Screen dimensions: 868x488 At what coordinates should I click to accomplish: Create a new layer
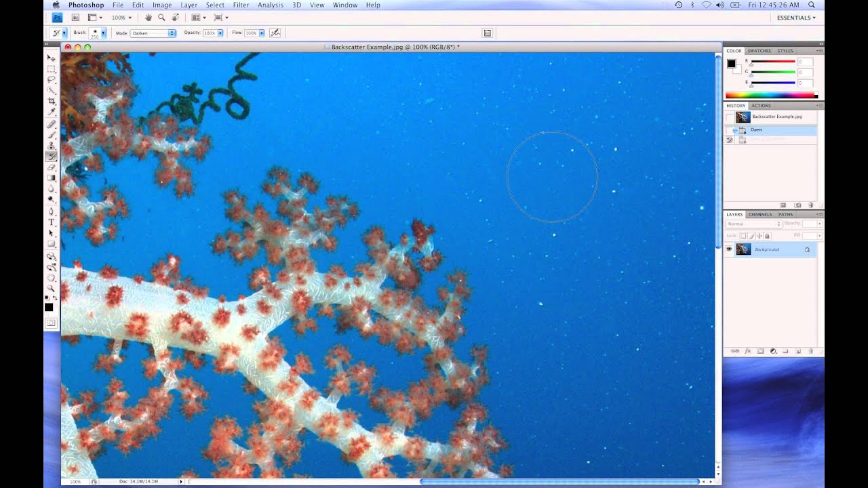coord(798,351)
